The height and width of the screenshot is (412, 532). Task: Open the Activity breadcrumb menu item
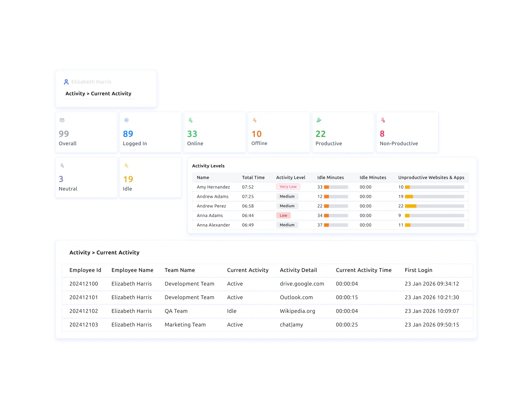[75, 93]
